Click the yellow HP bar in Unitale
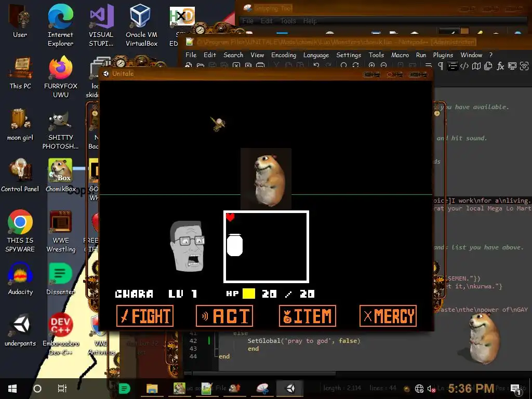The height and width of the screenshot is (399, 532). point(249,294)
